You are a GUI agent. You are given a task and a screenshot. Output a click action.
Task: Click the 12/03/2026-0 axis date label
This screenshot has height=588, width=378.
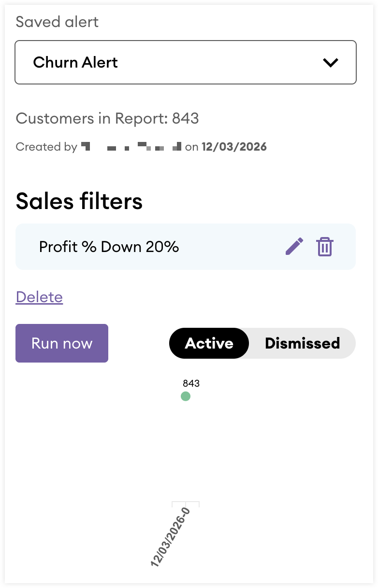pyautogui.click(x=170, y=537)
